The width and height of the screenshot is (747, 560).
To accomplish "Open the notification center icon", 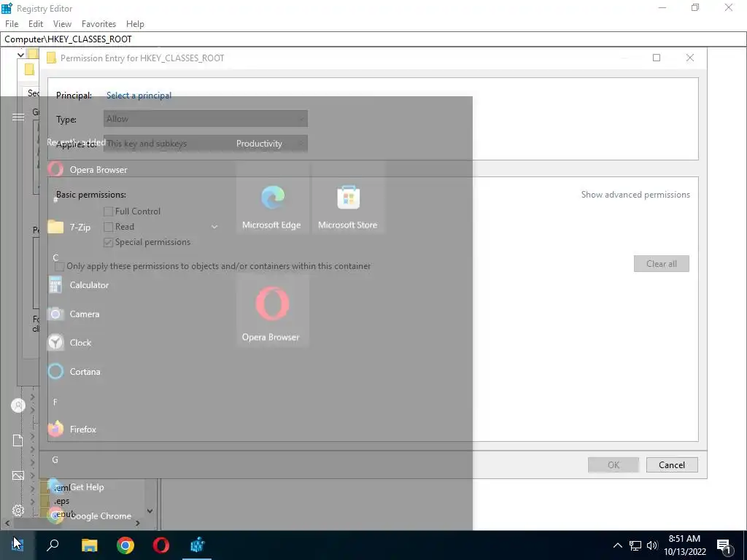I will (x=724, y=546).
